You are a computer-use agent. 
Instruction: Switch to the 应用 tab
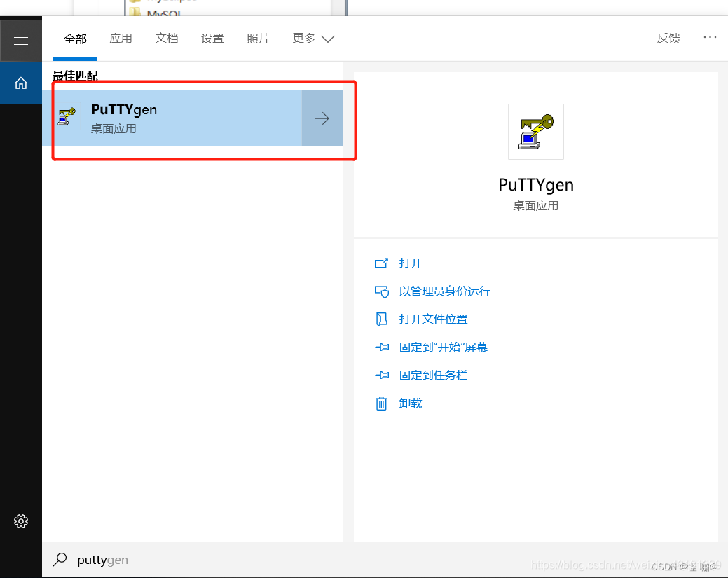pos(121,38)
